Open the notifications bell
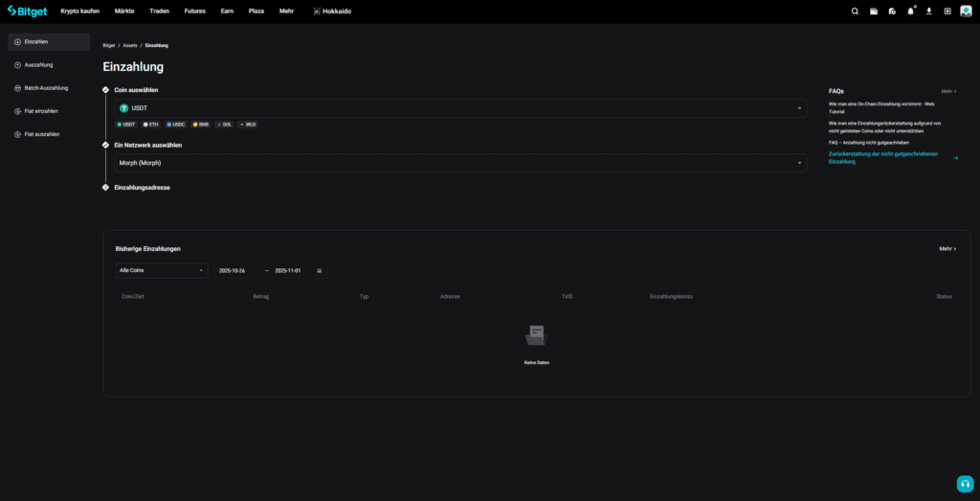980x501 pixels. point(910,11)
